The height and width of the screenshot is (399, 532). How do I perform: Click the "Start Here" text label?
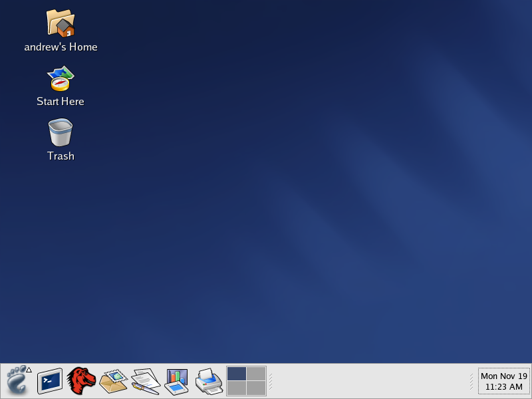point(61,102)
